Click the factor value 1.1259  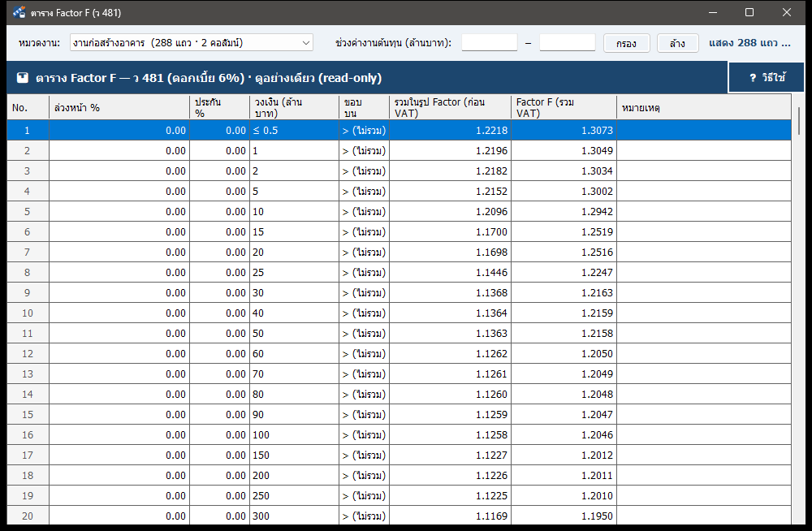tap(450, 414)
